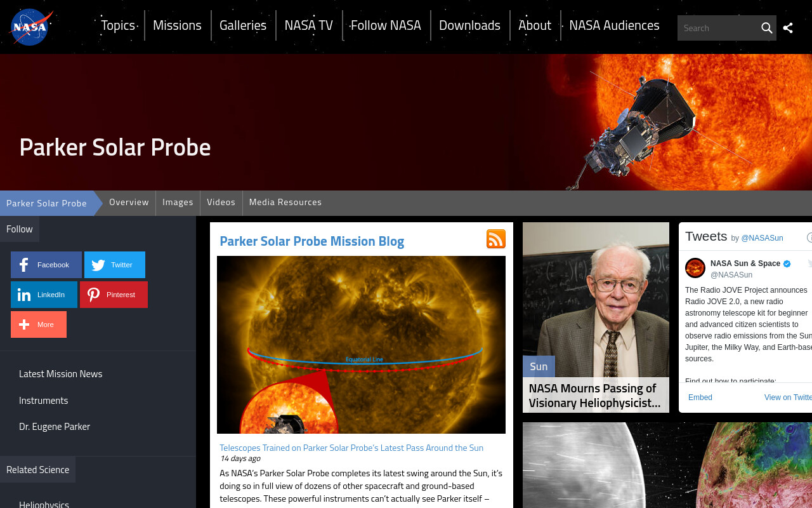Screen dimensions: 812x508
Task: Click the Embed link in Tweets widget
Action: [700, 398]
